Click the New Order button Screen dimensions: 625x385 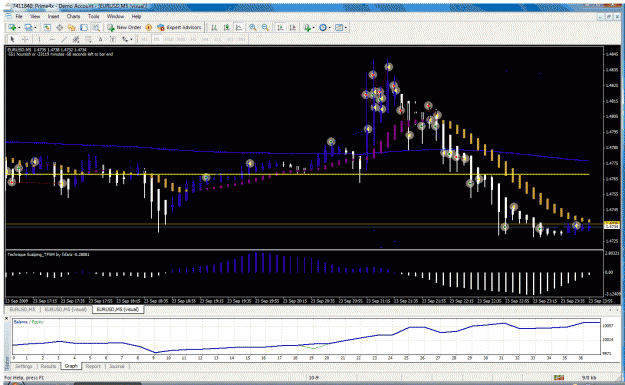(x=124, y=28)
